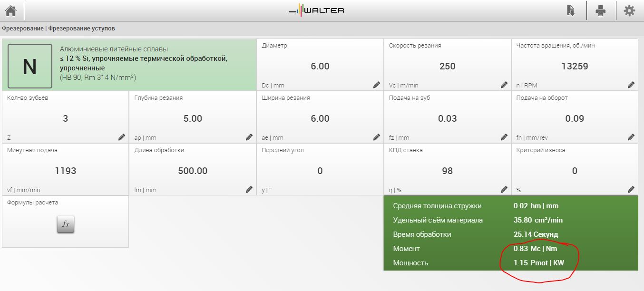644x291 pixels.
Task: Click the vf | mm/min unit label
Action: point(23,190)
